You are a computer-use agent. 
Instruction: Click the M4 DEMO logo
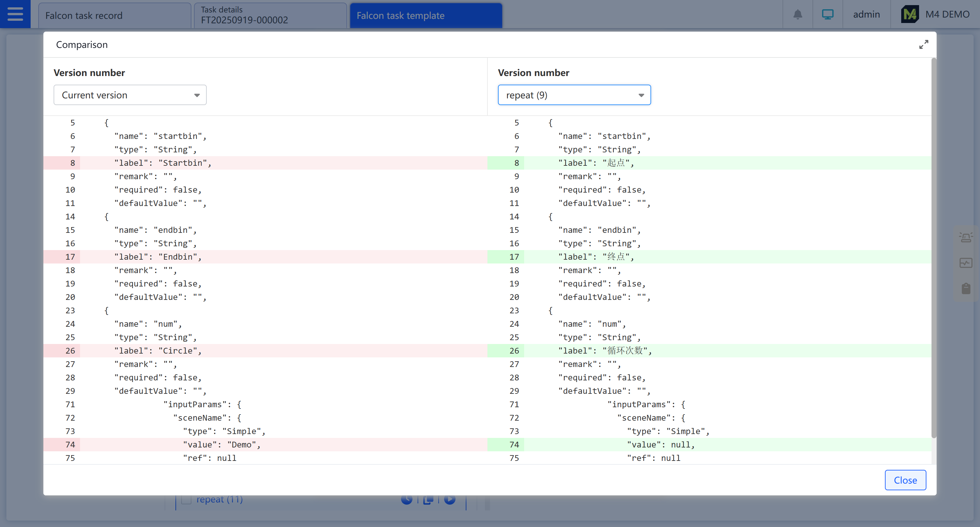coord(909,14)
